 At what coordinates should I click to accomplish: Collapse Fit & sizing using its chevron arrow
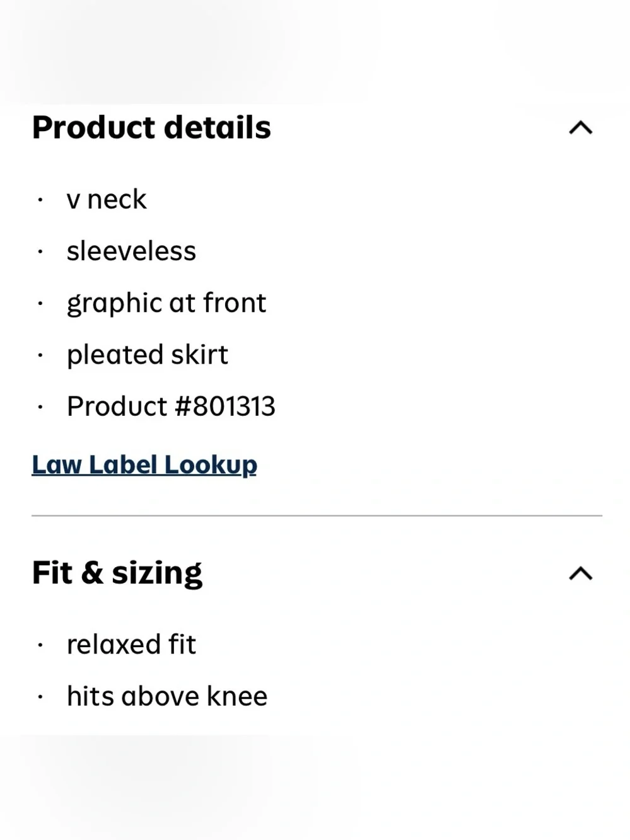[x=580, y=573]
